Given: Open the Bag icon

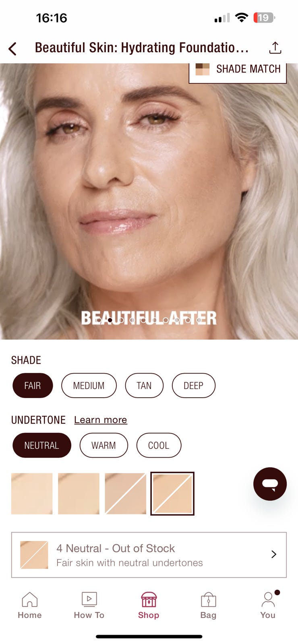Looking at the screenshot, I should pos(208,599).
